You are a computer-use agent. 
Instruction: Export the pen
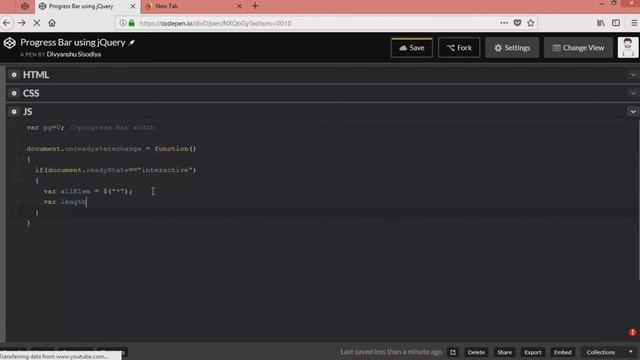(x=533, y=352)
